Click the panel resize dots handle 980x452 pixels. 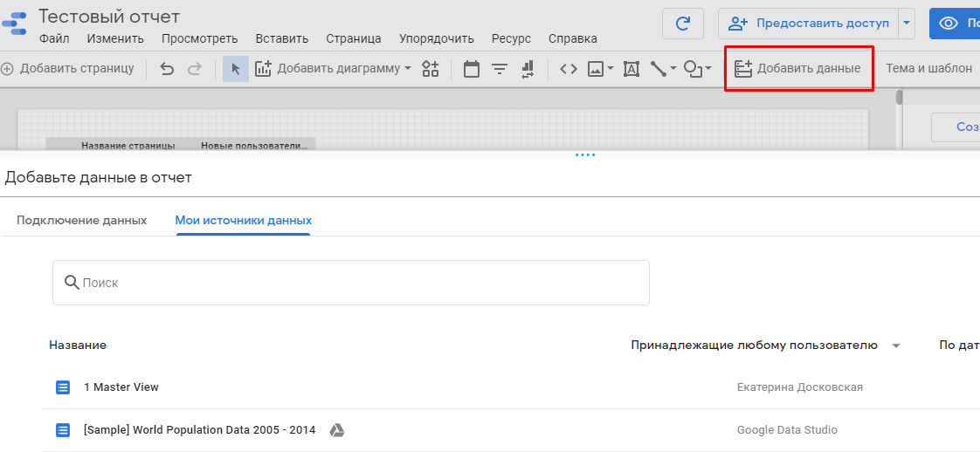(585, 154)
